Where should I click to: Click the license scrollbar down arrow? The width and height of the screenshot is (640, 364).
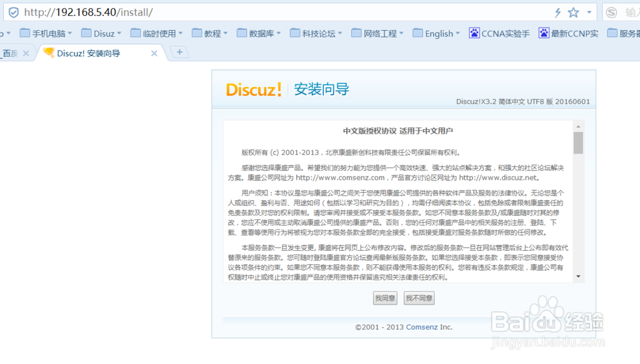[x=579, y=276]
